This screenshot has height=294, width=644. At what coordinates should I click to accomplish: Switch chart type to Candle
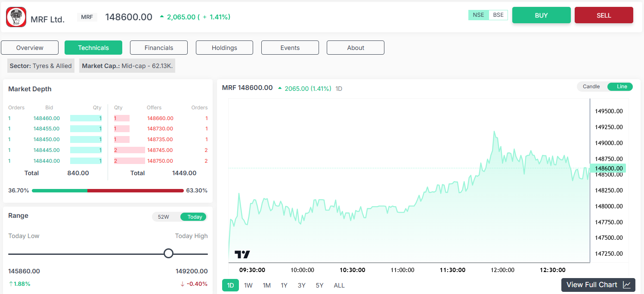click(591, 87)
